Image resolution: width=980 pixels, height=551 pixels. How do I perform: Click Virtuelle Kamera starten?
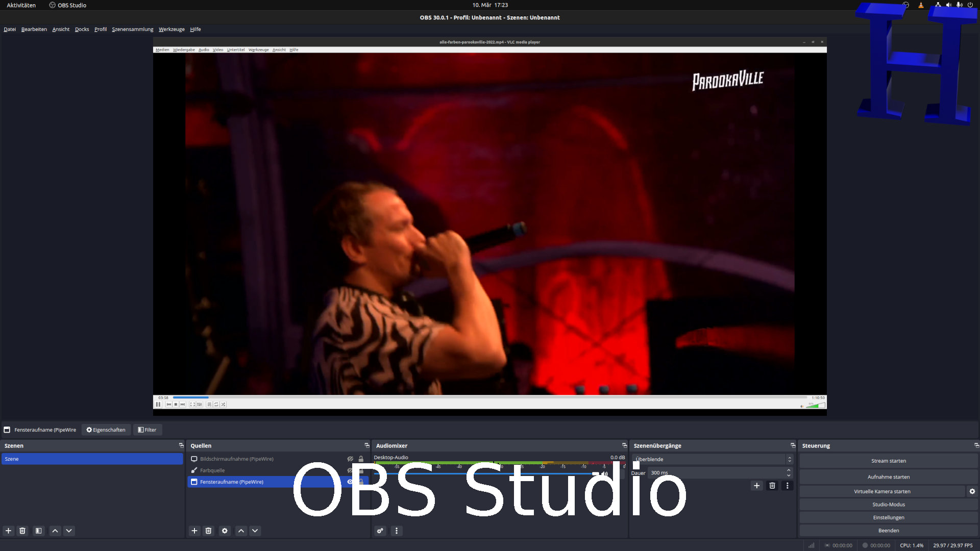882,491
